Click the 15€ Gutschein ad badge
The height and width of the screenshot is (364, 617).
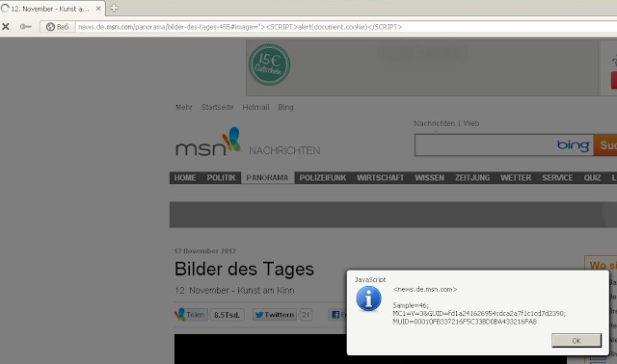(x=270, y=65)
